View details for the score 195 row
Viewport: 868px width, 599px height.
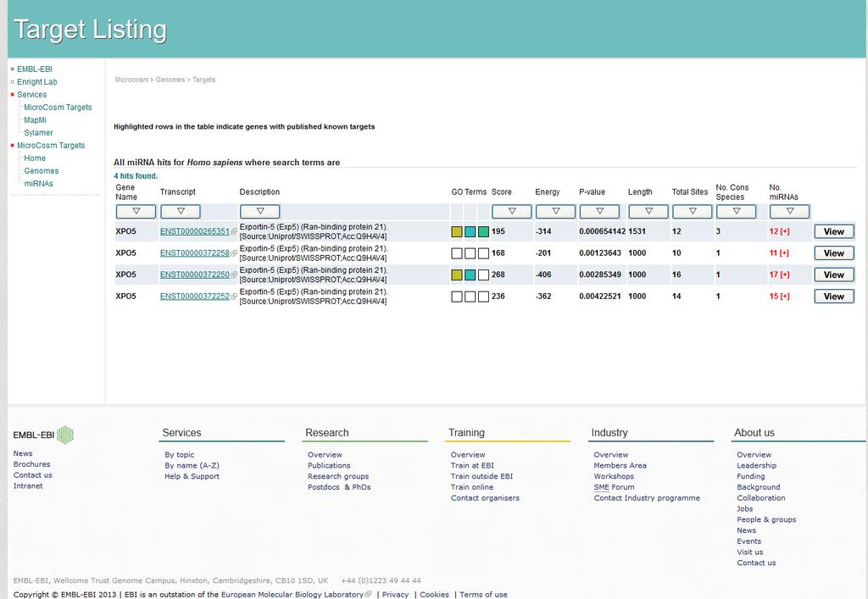834,232
